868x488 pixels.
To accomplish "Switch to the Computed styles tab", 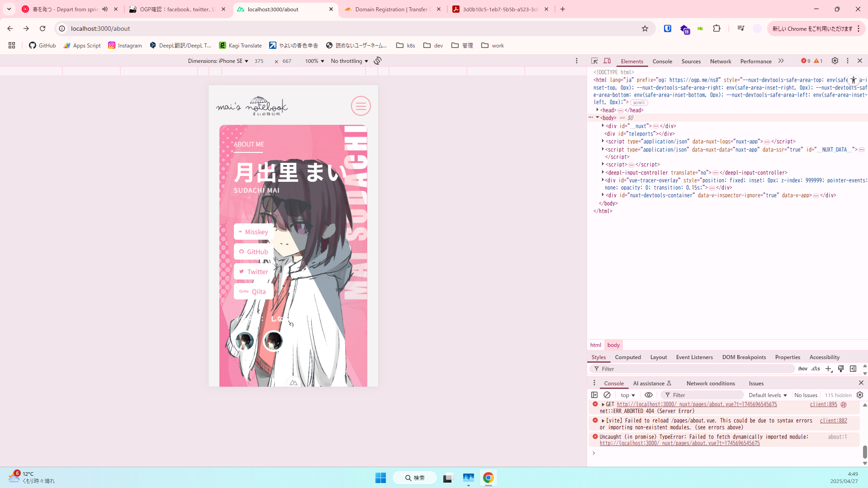I will (628, 357).
